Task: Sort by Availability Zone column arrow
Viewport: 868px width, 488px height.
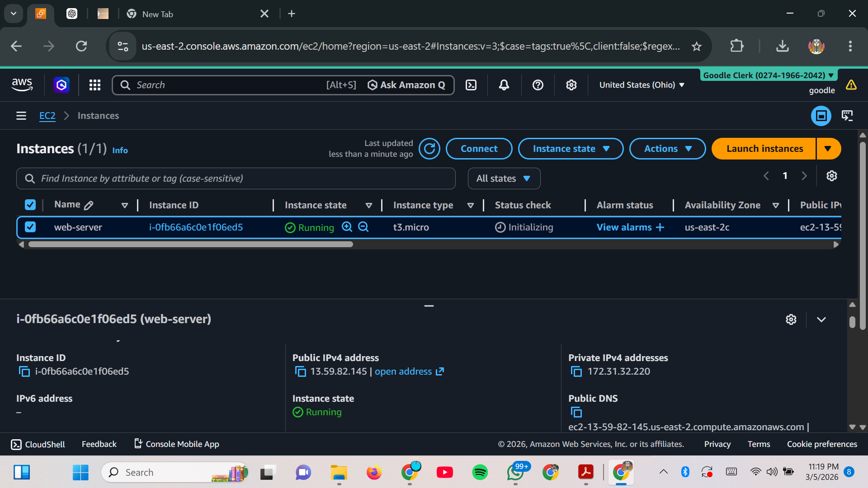Action: coord(775,206)
